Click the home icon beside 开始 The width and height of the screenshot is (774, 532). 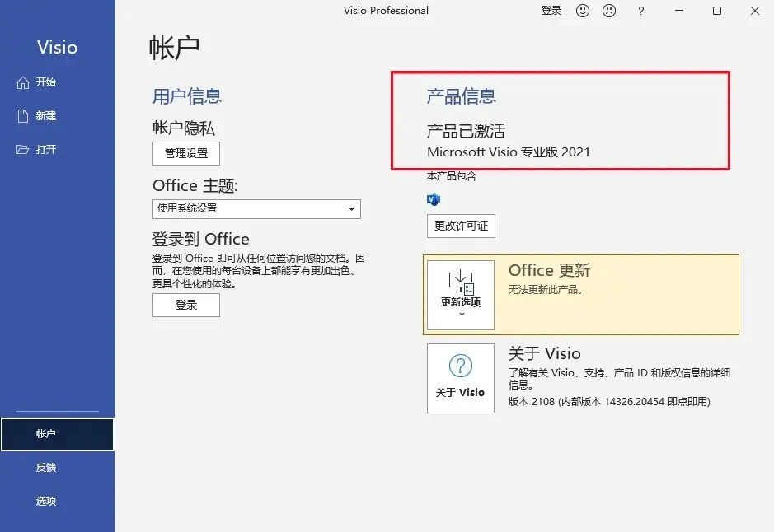click(23, 82)
